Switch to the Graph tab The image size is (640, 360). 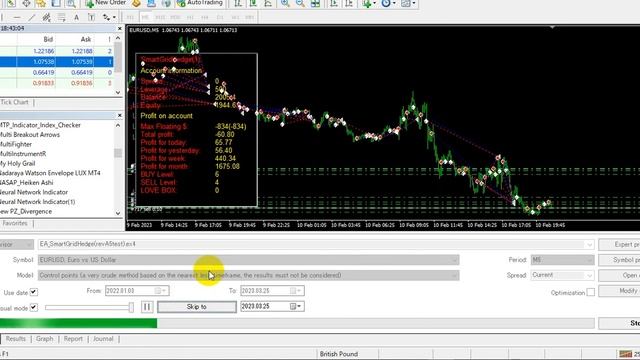44,339
